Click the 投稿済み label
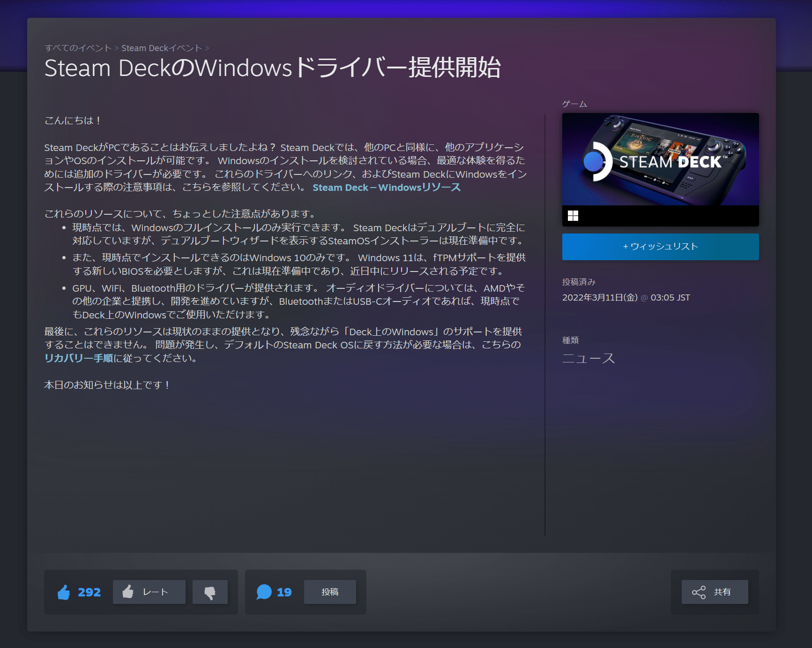The image size is (812, 648). (x=579, y=282)
